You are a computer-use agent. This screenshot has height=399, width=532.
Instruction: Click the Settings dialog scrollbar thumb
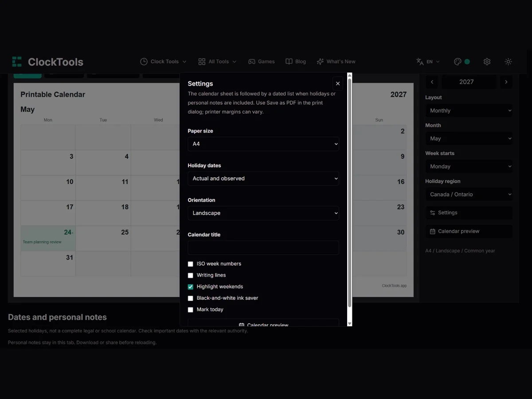pos(349,193)
